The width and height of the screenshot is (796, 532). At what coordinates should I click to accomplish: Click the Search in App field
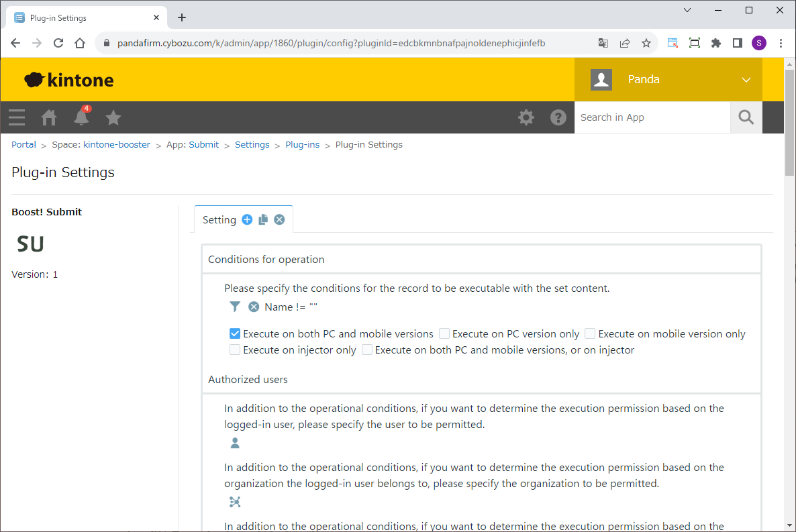click(651, 117)
